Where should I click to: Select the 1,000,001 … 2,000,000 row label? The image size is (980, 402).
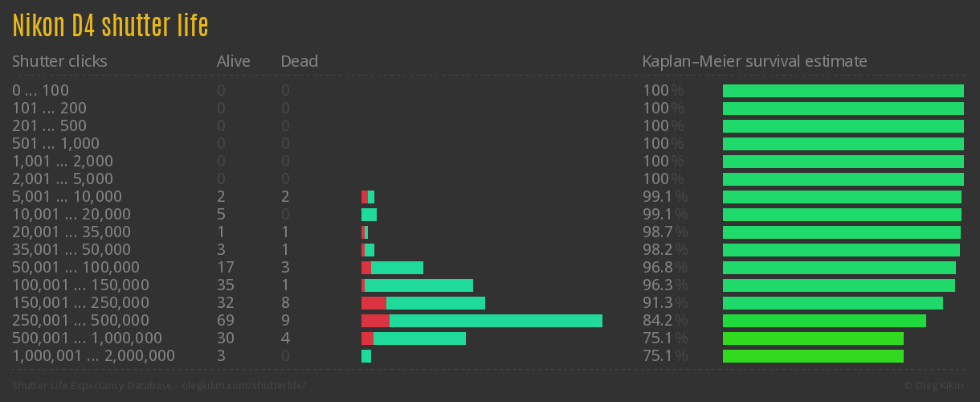93,356
